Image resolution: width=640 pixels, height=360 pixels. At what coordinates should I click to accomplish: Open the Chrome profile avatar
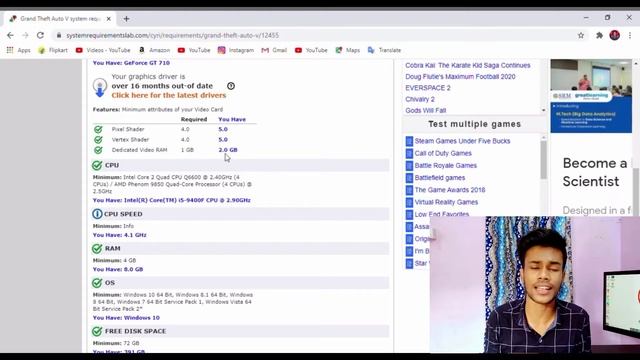click(x=615, y=36)
